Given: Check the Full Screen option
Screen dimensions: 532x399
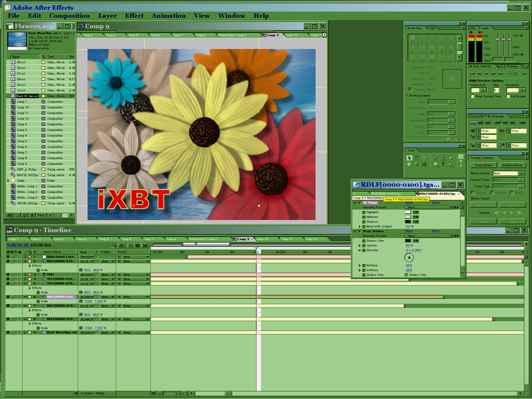Looking at the screenshot, I should [x=508, y=96].
